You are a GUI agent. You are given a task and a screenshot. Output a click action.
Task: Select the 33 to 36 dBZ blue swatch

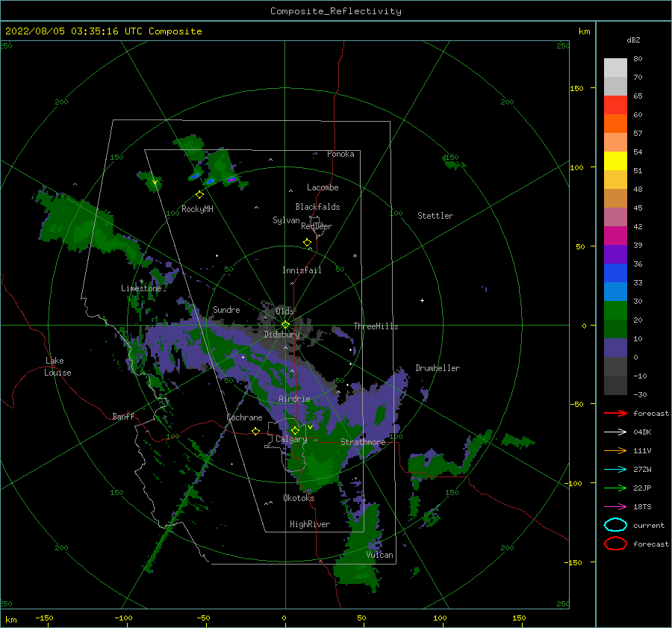615,273
